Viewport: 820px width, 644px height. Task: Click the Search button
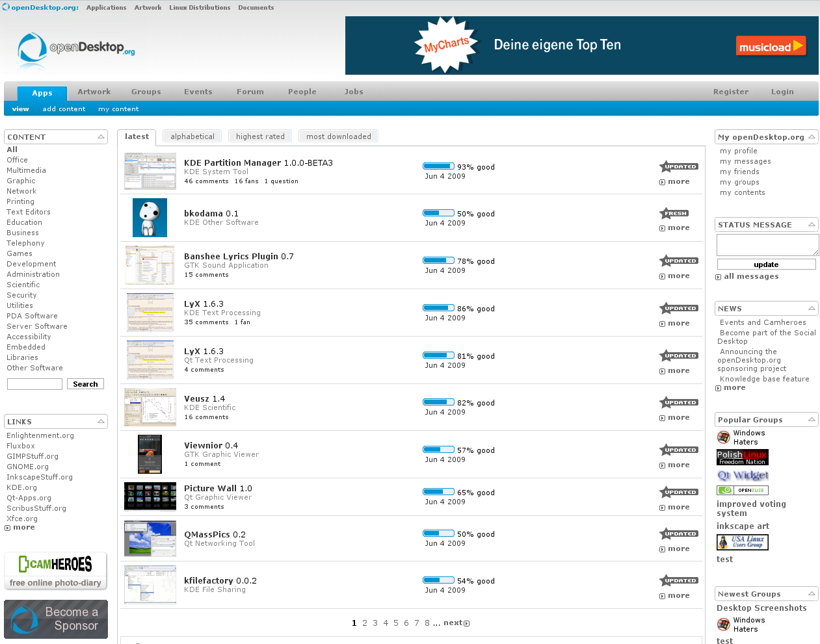pyautogui.click(x=85, y=384)
